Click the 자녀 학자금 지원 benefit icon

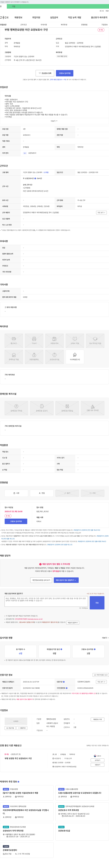point(95,341)
